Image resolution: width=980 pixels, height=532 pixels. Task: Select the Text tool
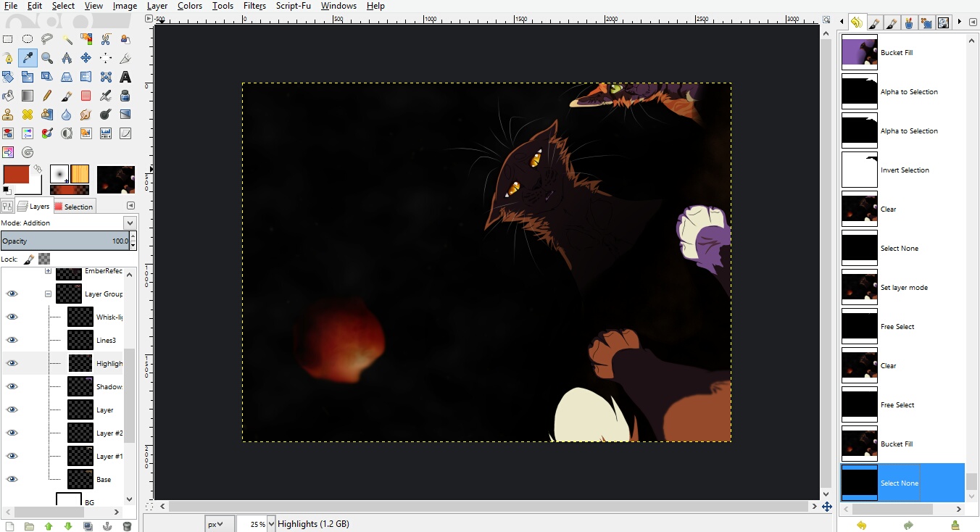[x=125, y=77]
